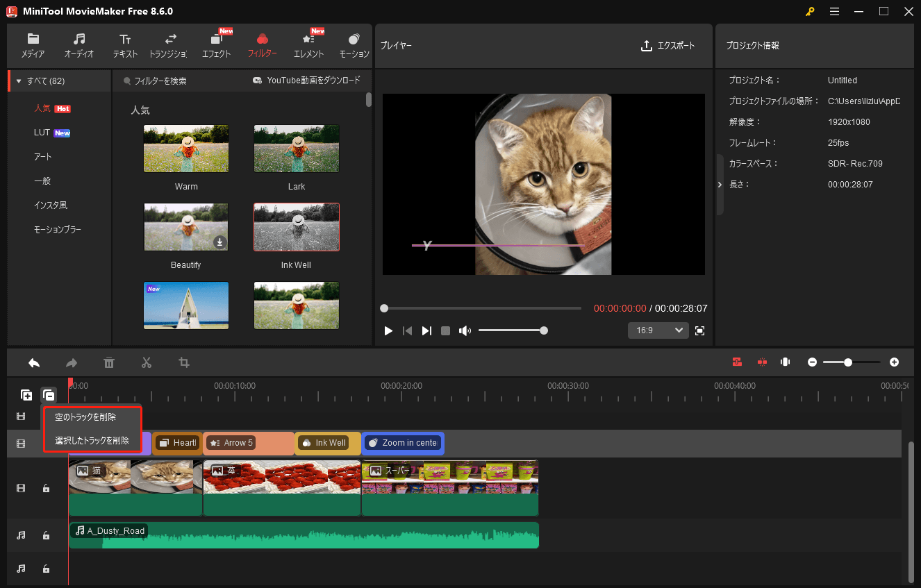This screenshot has width=921, height=588.
Task: Open the オーディオ (Audio) library
Action: click(78, 45)
